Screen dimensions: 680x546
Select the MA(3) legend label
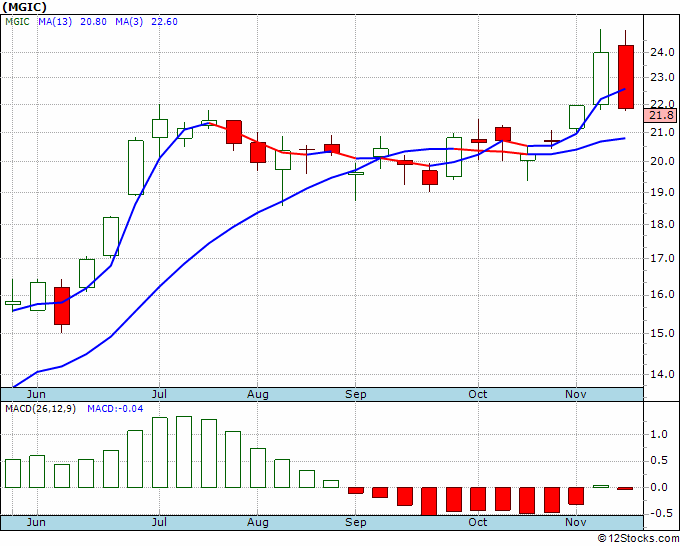click(x=129, y=22)
